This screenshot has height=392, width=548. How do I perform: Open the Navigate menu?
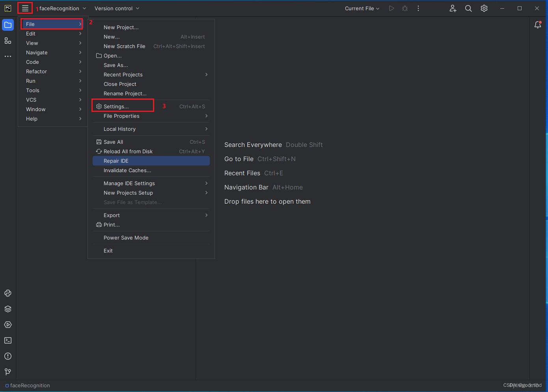52,52
